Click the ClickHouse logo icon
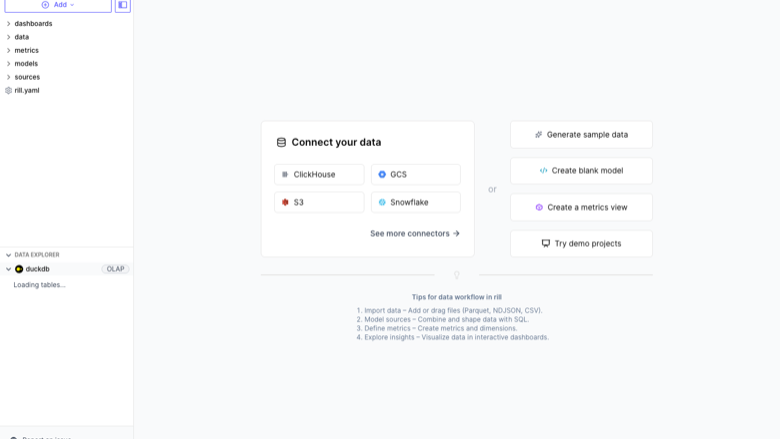780x439 pixels. (x=285, y=175)
